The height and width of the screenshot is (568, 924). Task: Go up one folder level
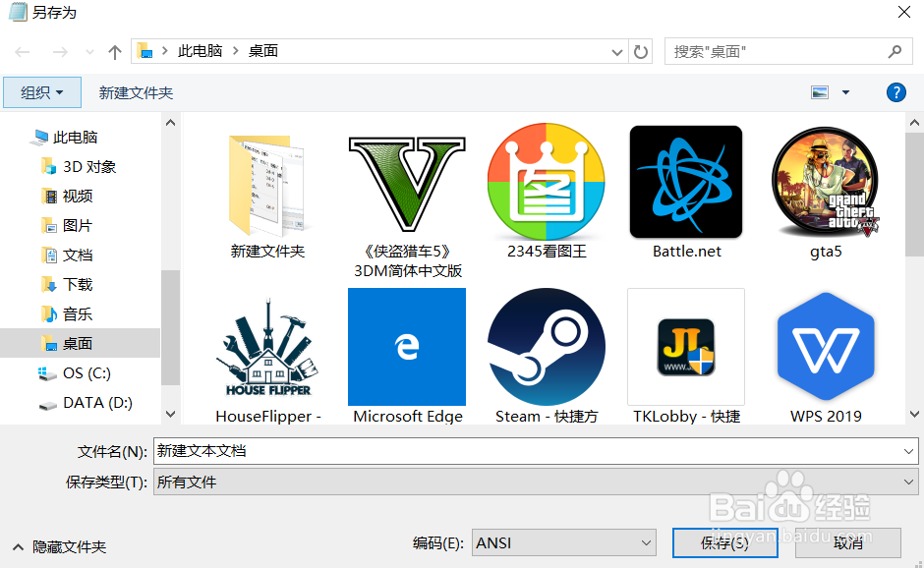point(115,52)
